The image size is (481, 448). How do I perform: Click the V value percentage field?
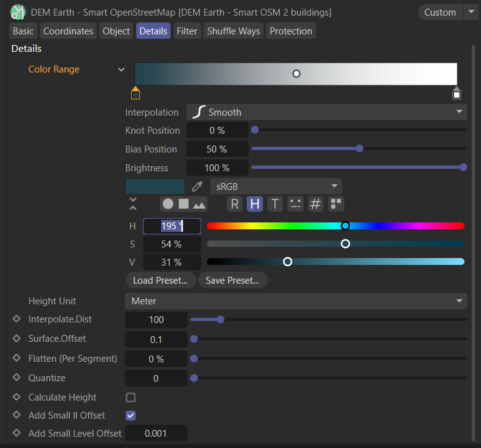point(172,262)
